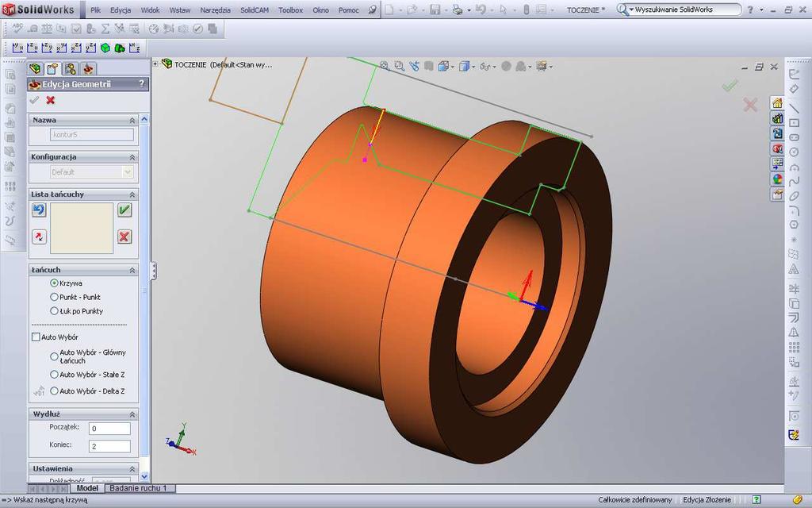Image resolution: width=812 pixels, height=508 pixels.
Task: Cancel geometry edit with red X
Action: point(50,100)
